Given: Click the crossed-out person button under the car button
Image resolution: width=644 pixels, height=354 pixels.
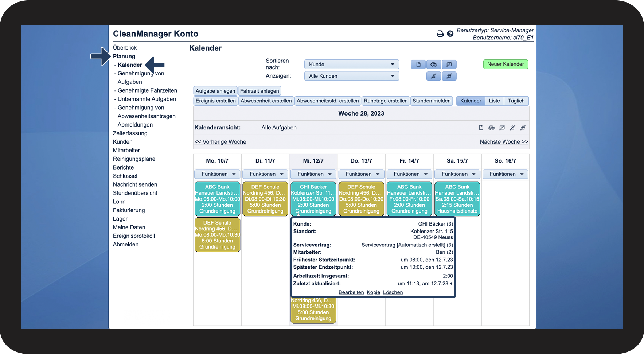Looking at the screenshot, I should pos(434,76).
